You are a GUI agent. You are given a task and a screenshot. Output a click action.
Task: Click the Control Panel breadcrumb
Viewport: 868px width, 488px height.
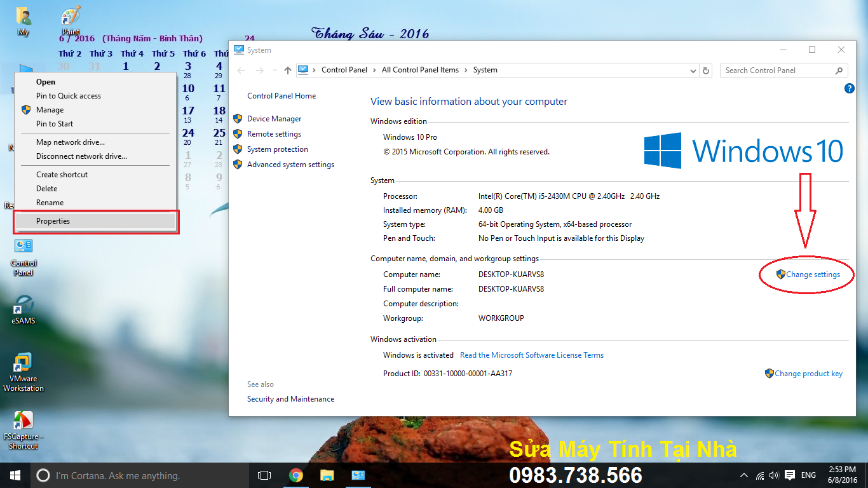344,70
